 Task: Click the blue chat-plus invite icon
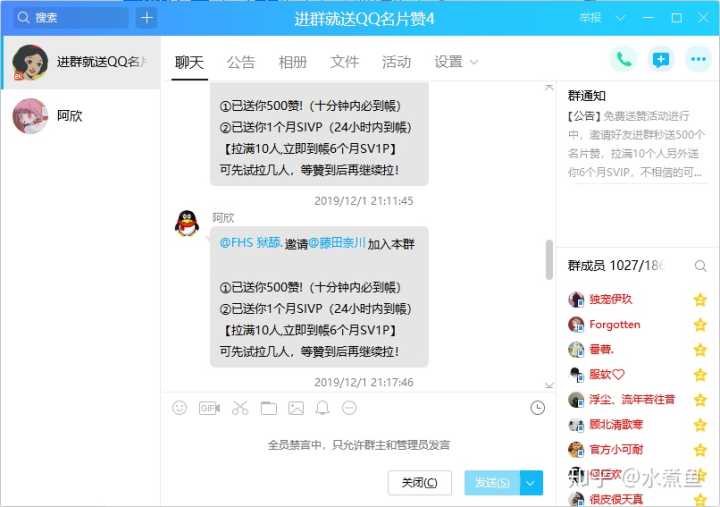point(661,60)
